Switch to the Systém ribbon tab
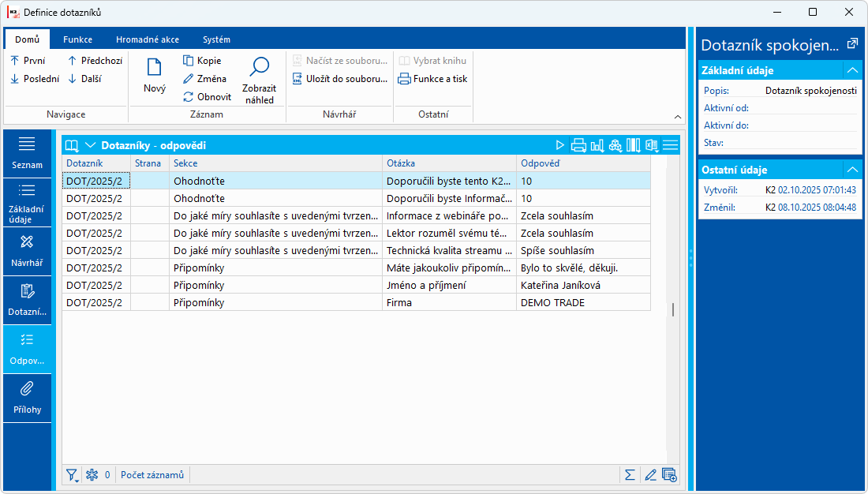This screenshot has height=494, width=868. click(x=216, y=39)
